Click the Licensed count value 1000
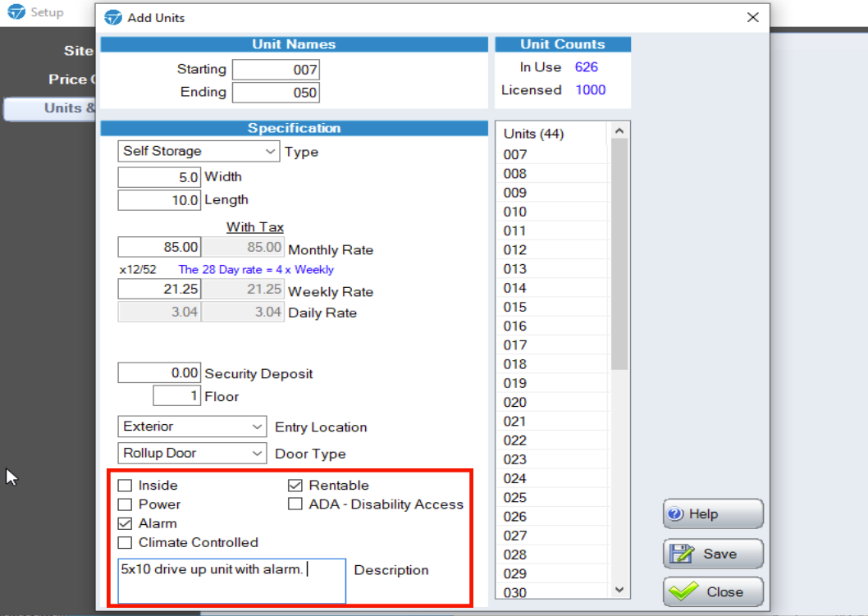The height and width of the screenshot is (616, 868). click(x=591, y=90)
